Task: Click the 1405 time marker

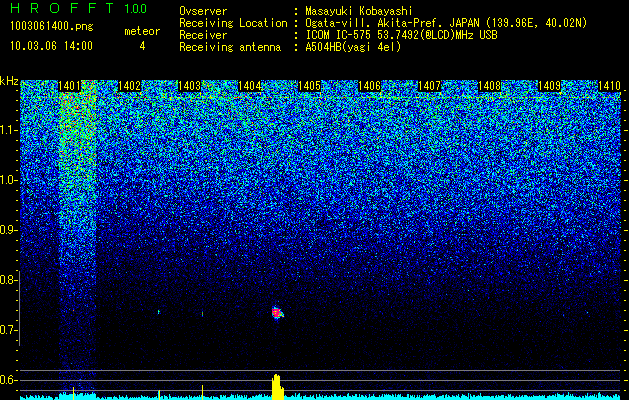Action: (310, 86)
